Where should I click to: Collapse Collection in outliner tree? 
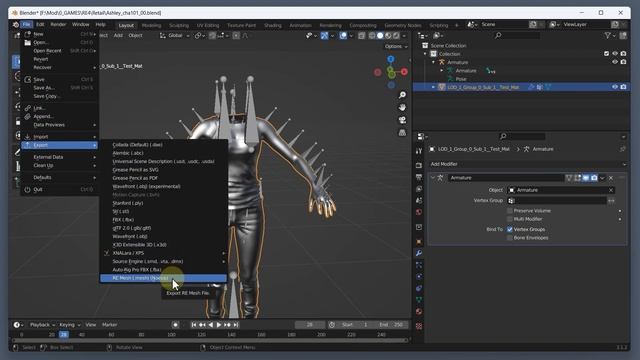(x=425, y=54)
